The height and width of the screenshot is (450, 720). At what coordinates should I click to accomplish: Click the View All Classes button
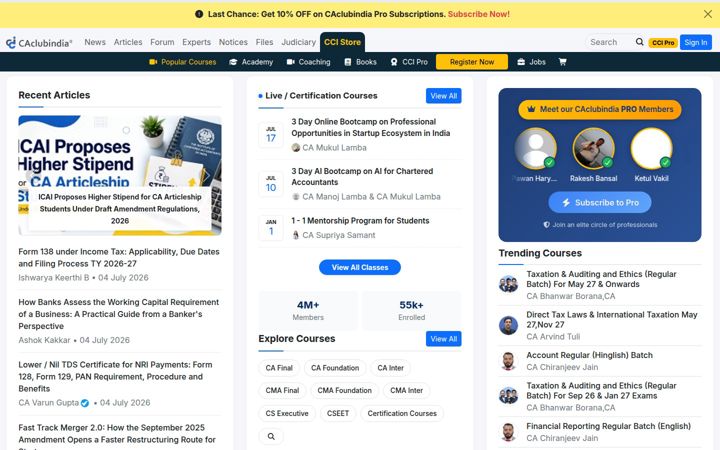tap(360, 267)
